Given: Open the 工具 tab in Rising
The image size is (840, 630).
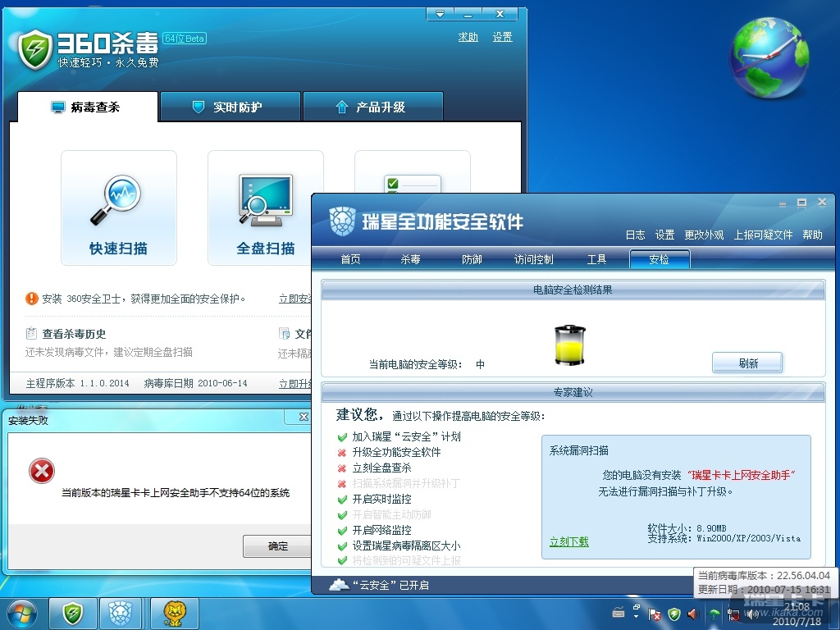Looking at the screenshot, I should (596, 259).
